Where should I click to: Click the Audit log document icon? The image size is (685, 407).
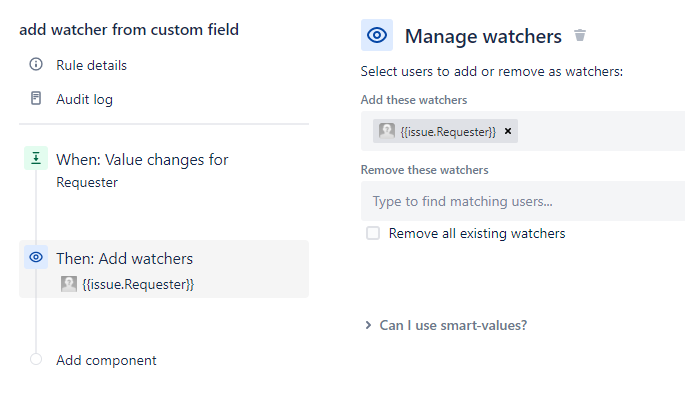[x=36, y=99]
